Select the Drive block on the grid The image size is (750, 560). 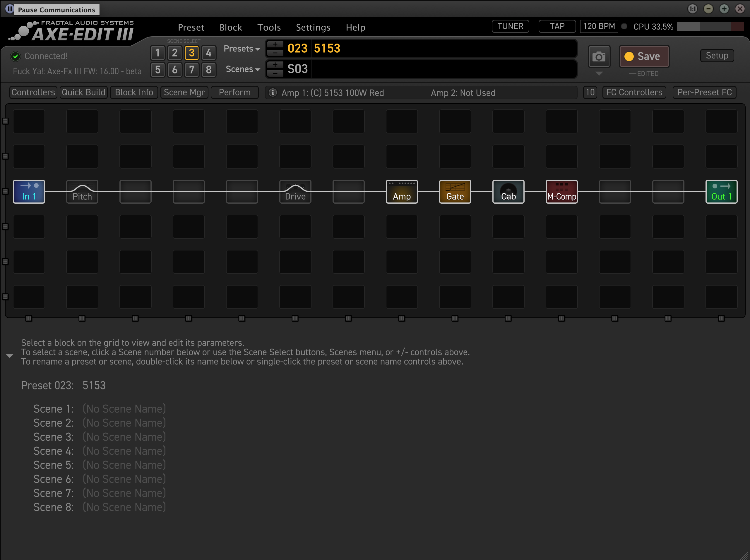[x=295, y=191]
